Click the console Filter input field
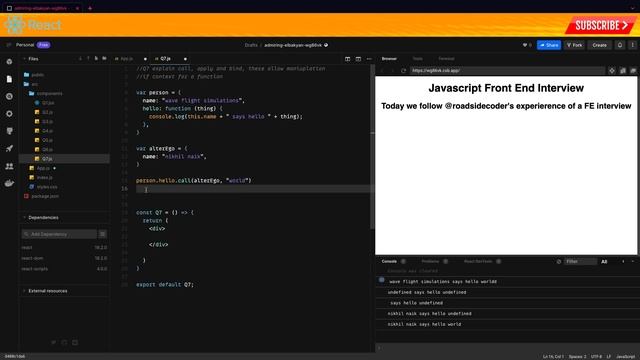The width and height of the screenshot is (640, 360). pyautogui.click(x=580, y=262)
